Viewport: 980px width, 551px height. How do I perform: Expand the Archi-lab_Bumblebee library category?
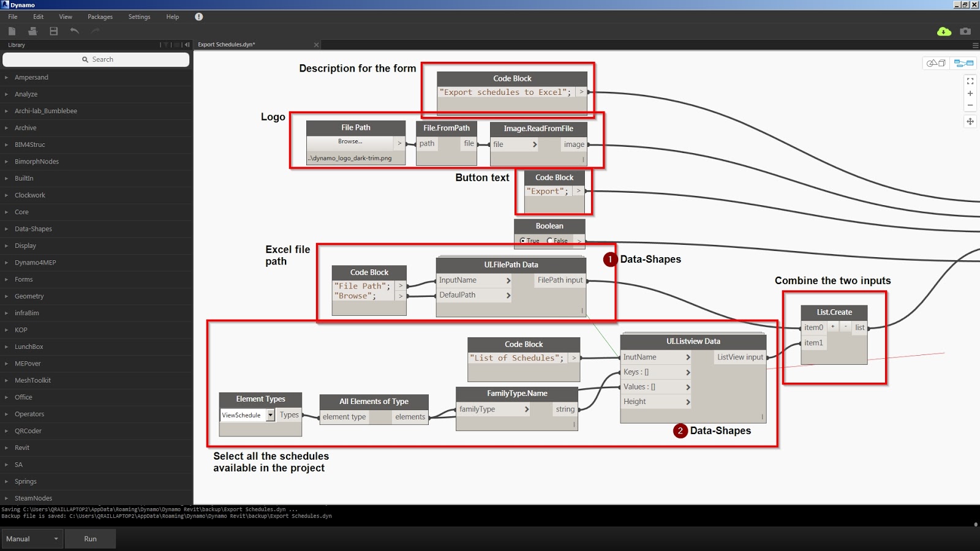pos(6,111)
